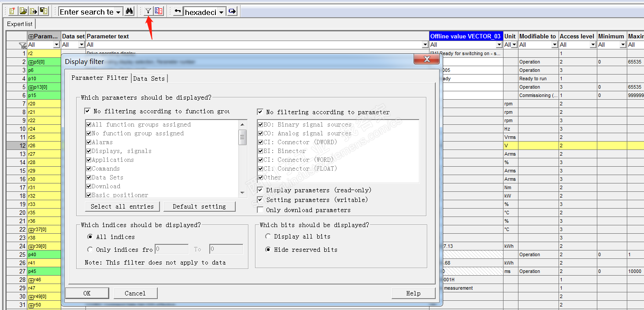Expand parameter p5[0] tree node
This screenshot has width=644, height=310.
click(x=31, y=62)
